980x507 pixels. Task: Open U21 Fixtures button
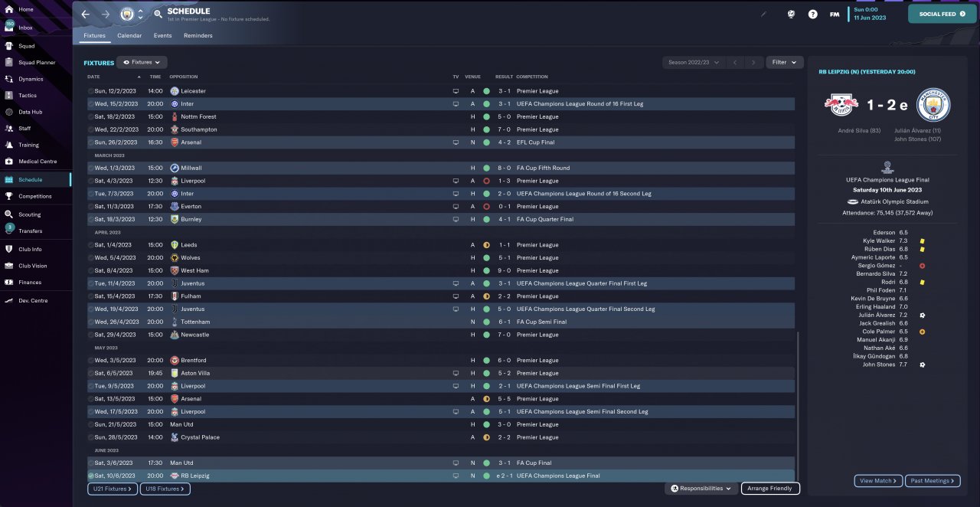(x=111, y=489)
